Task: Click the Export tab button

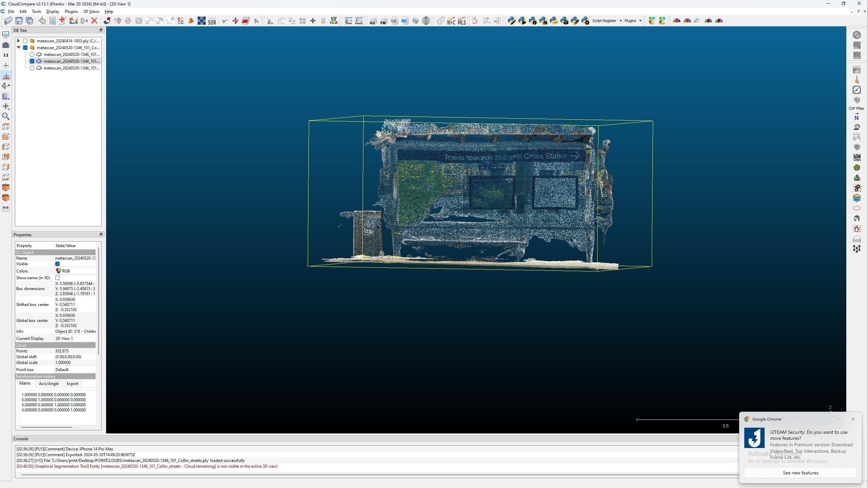Action: [x=72, y=384]
